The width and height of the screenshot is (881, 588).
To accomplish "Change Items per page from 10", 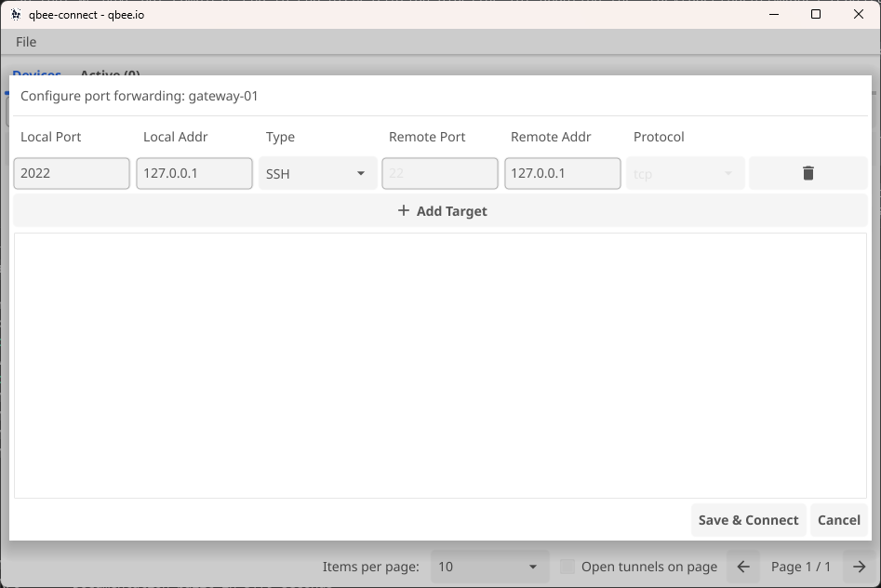I will pyautogui.click(x=488, y=566).
